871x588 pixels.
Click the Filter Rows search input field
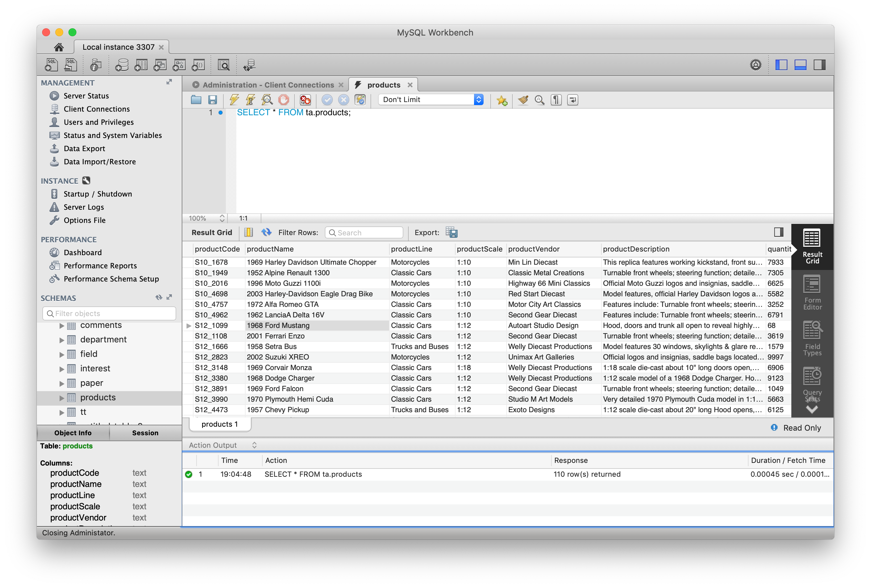[363, 232]
